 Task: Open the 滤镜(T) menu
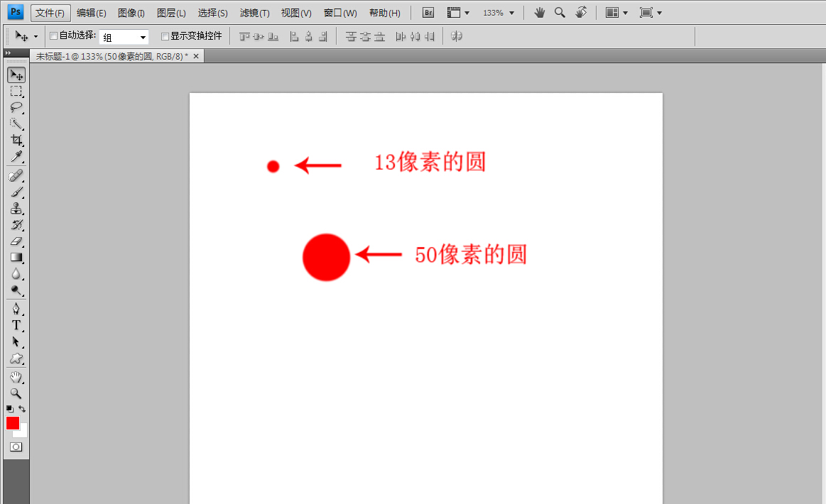(x=254, y=13)
